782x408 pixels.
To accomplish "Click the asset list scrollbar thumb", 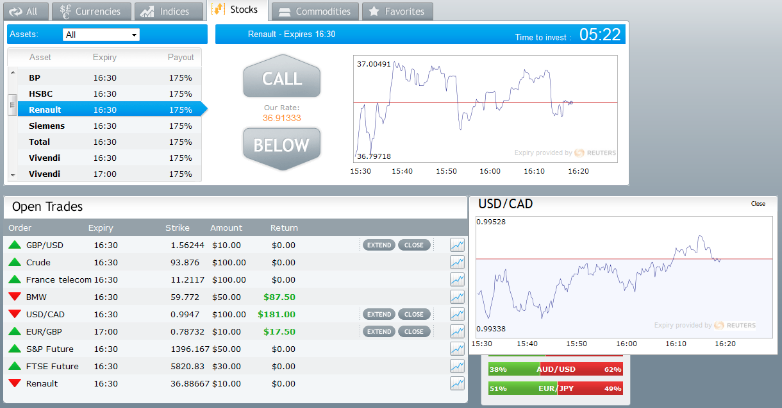I will tap(13, 105).
